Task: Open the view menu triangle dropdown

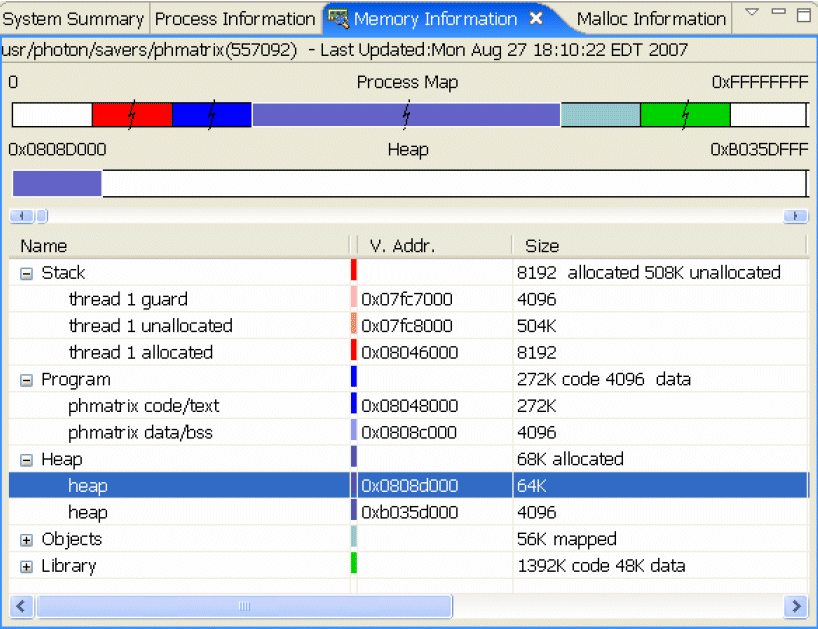Action: click(751, 12)
